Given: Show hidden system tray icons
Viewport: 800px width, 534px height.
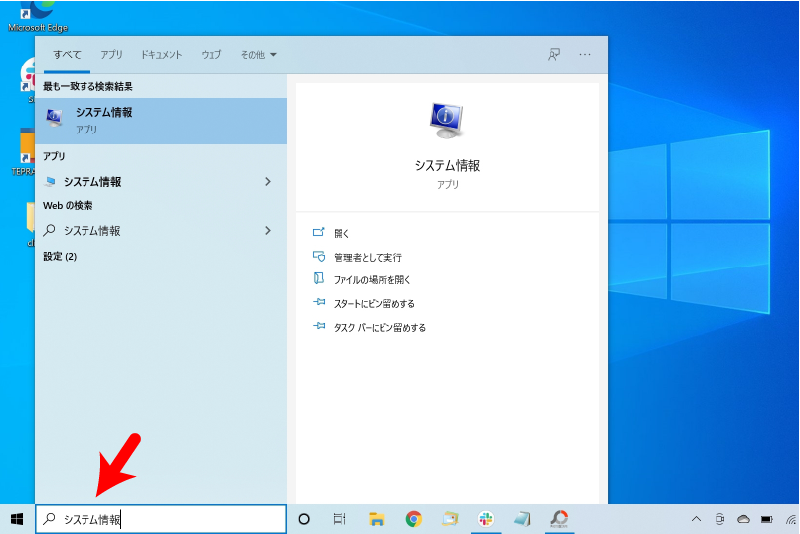Looking at the screenshot, I should point(696,520).
